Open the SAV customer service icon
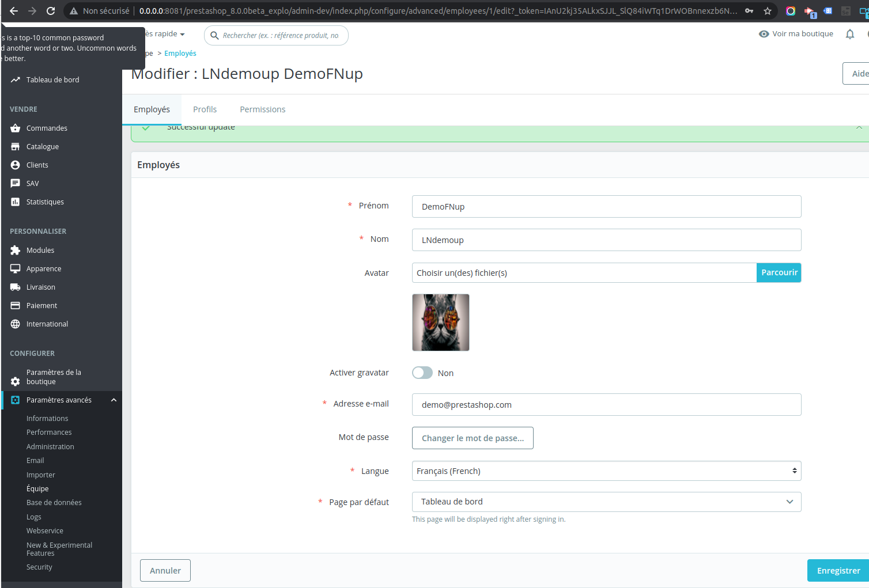 click(15, 183)
